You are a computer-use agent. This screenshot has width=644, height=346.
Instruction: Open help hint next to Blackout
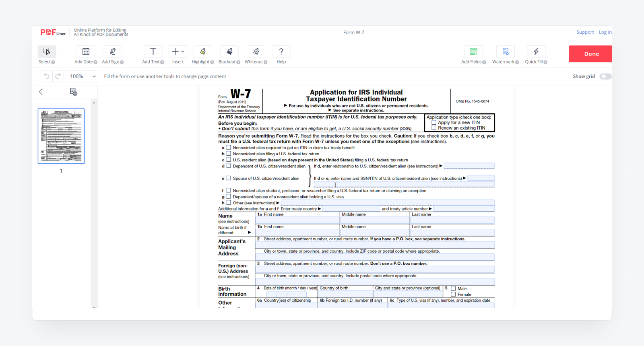pyautogui.click(x=238, y=62)
